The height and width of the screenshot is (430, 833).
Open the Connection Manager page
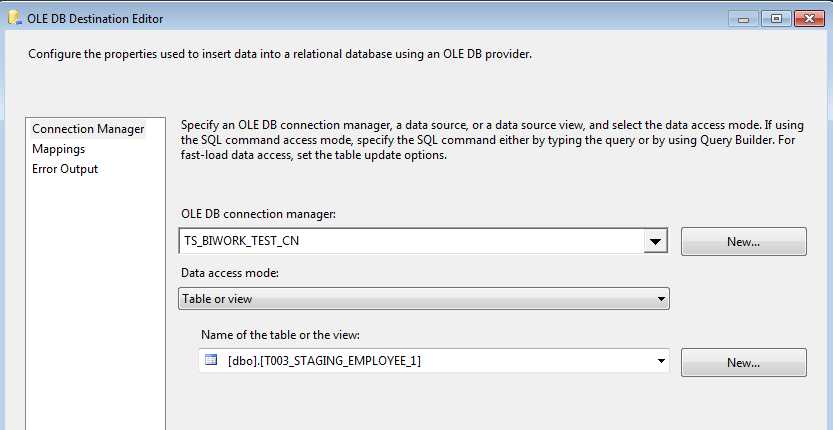click(88, 129)
